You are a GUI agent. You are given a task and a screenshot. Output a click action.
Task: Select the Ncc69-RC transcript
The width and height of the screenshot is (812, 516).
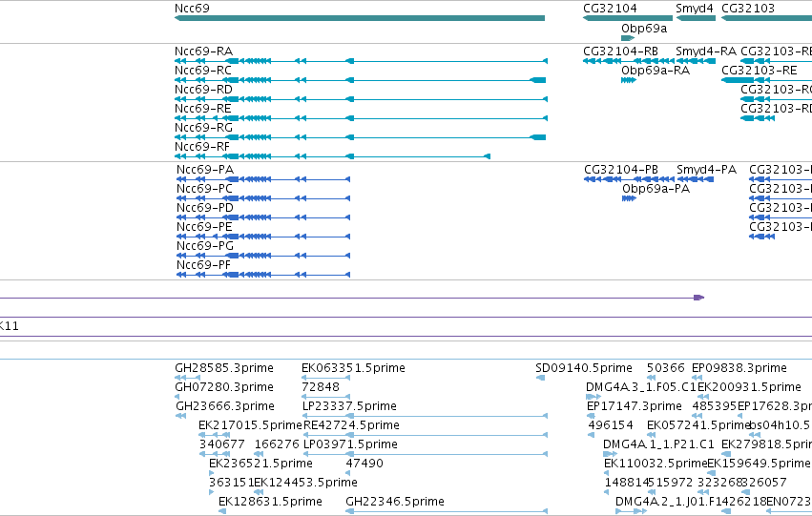click(360, 80)
